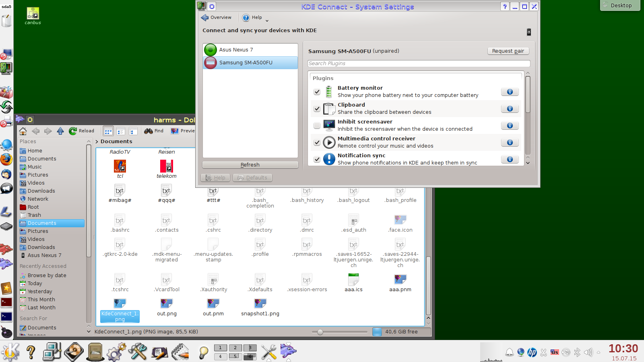Uncheck the Notification sync checkbox
644x362 pixels.
pyautogui.click(x=317, y=159)
